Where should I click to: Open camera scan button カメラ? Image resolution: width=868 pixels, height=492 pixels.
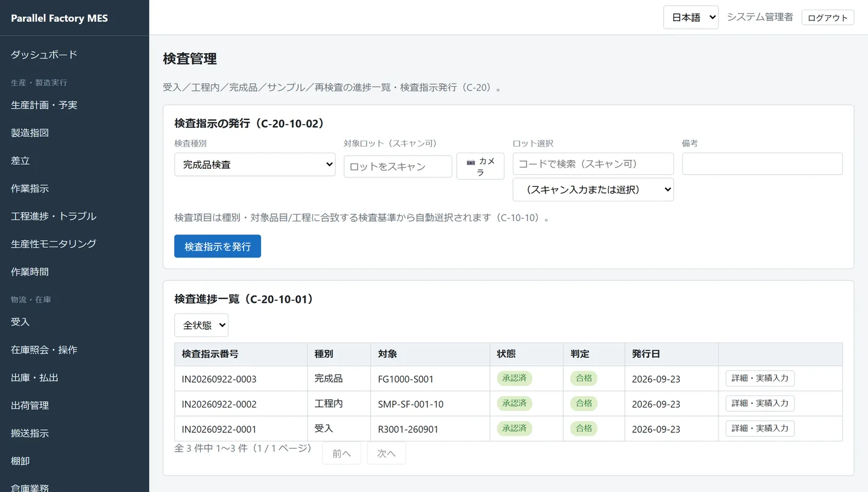[480, 166]
